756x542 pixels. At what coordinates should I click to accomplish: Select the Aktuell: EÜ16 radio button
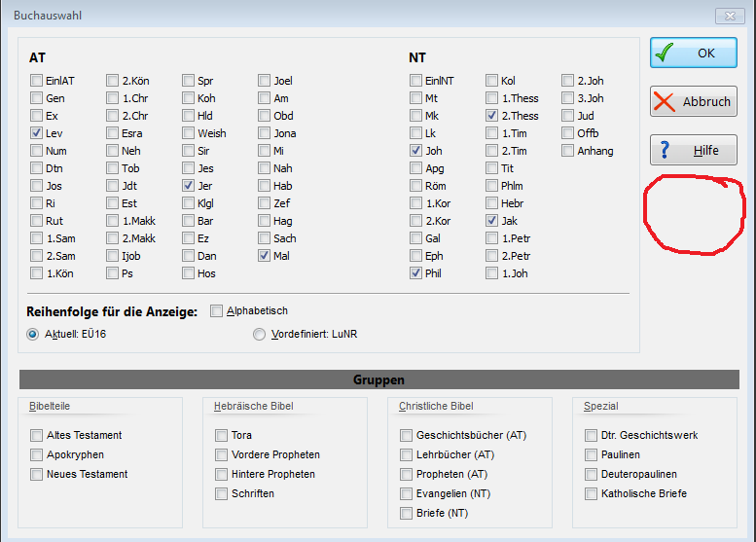pos(32,334)
